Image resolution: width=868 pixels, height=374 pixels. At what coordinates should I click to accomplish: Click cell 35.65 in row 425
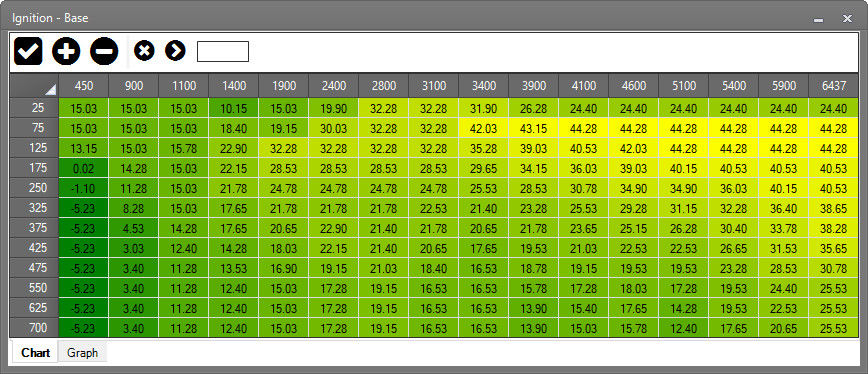pos(834,248)
